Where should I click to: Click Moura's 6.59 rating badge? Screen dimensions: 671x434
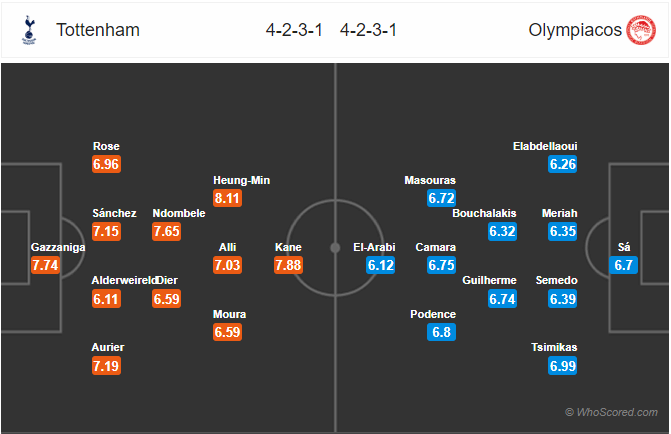coord(227,332)
